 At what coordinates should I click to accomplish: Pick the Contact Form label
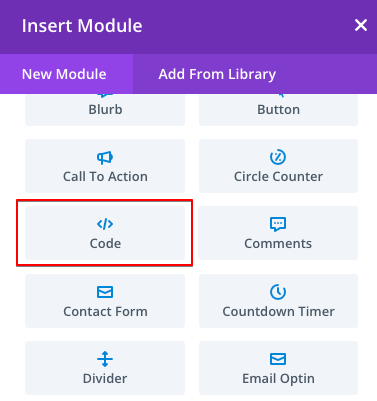(x=105, y=311)
